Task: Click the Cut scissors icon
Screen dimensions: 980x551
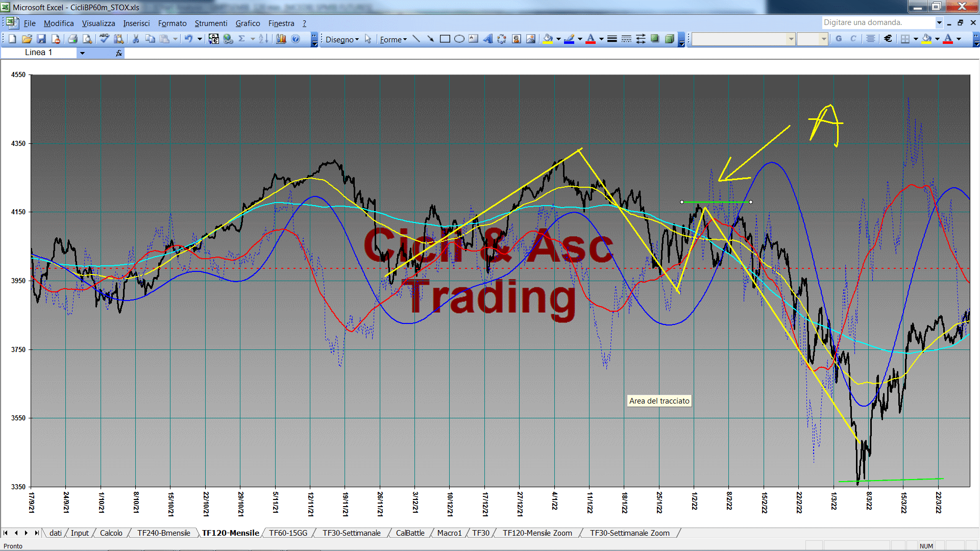Action: (x=136, y=39)
